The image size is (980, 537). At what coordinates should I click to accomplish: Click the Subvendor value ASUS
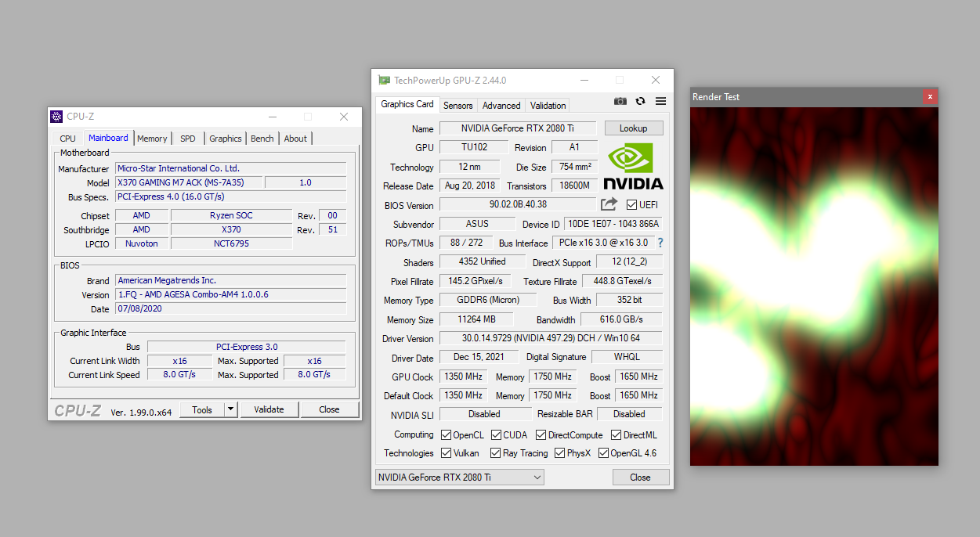point(477,224)
